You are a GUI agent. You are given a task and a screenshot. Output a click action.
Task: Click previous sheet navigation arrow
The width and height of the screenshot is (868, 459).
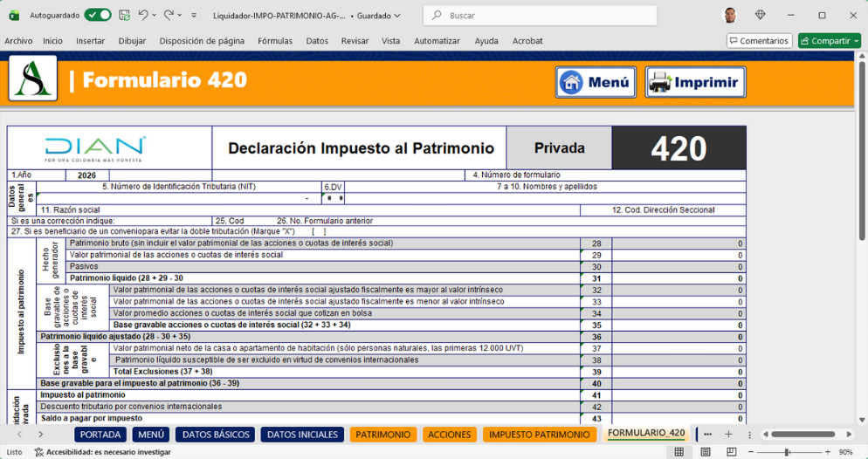point(19,435)
